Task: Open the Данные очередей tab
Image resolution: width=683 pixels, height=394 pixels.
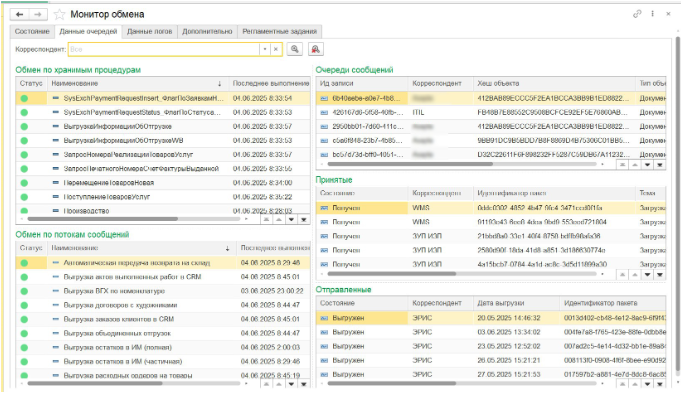Action: pos(88,31)
